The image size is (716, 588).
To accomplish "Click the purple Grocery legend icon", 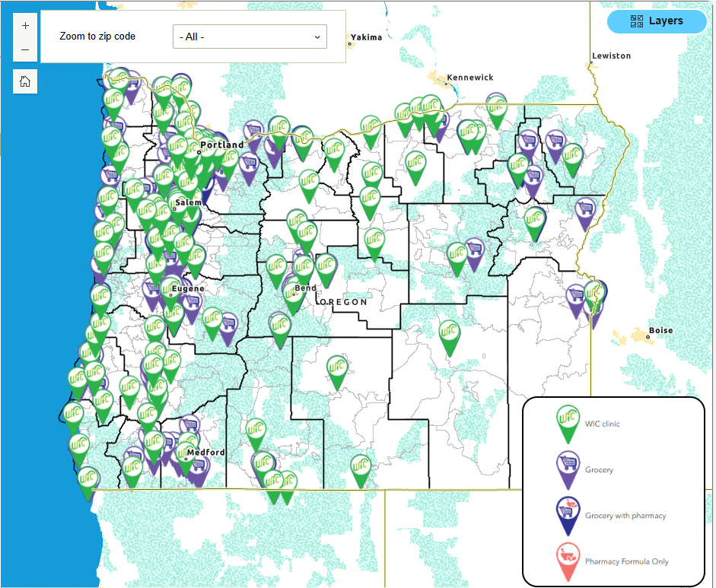I will (568, 470).
